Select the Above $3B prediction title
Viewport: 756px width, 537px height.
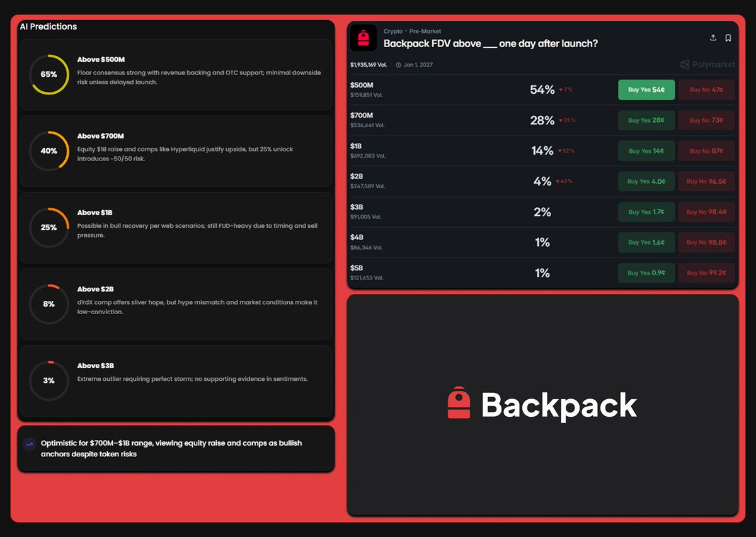[96, 366]
